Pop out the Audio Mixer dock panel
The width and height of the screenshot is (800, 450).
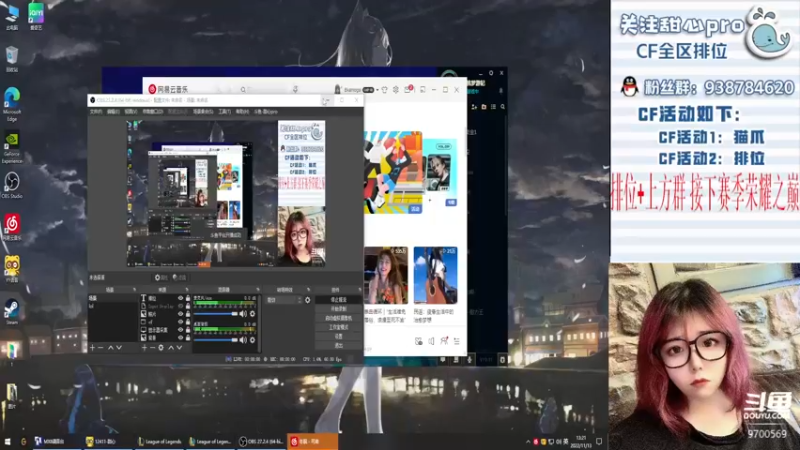pyautogui.click(x=258, y=290)
